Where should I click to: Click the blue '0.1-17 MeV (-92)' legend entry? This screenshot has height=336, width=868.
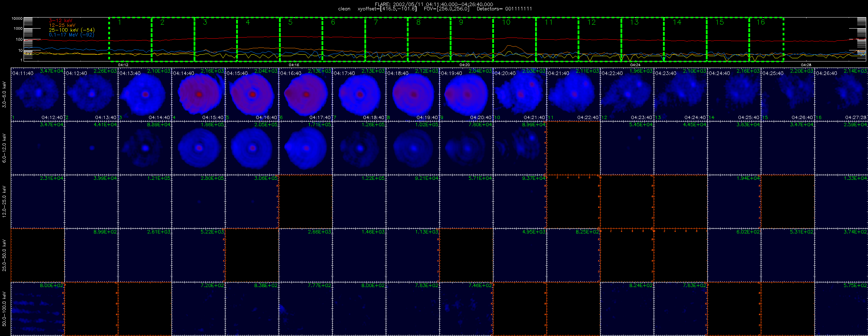[72, 35]
